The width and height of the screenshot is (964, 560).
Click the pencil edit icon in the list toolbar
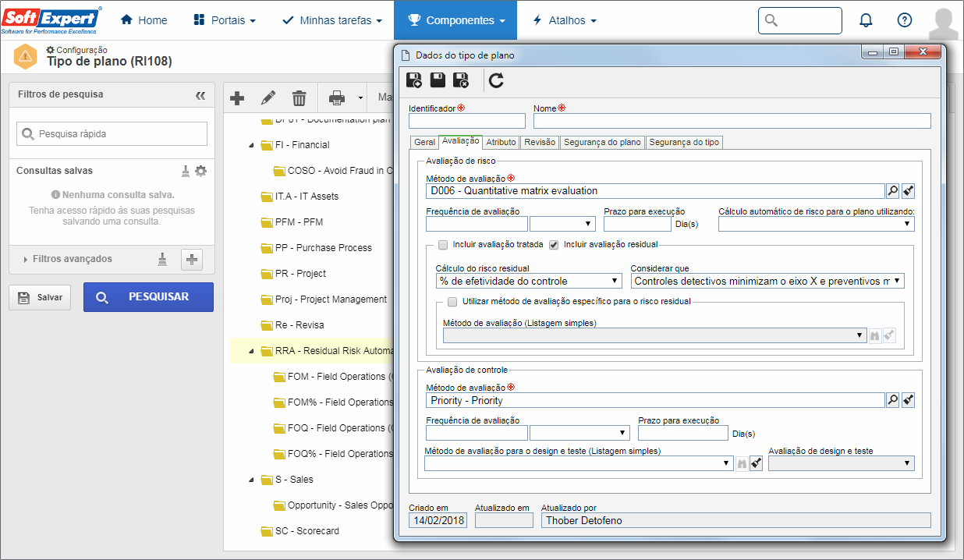point(268,97)
